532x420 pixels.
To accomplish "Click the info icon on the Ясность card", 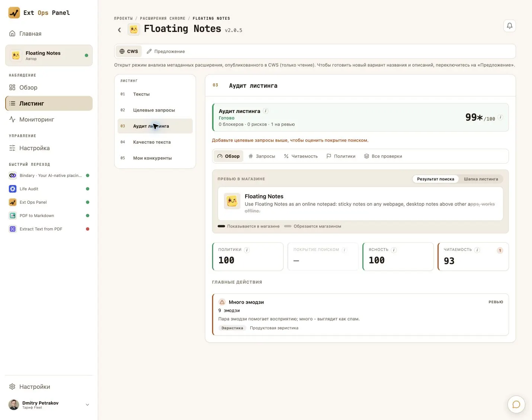I will (394, 250).
